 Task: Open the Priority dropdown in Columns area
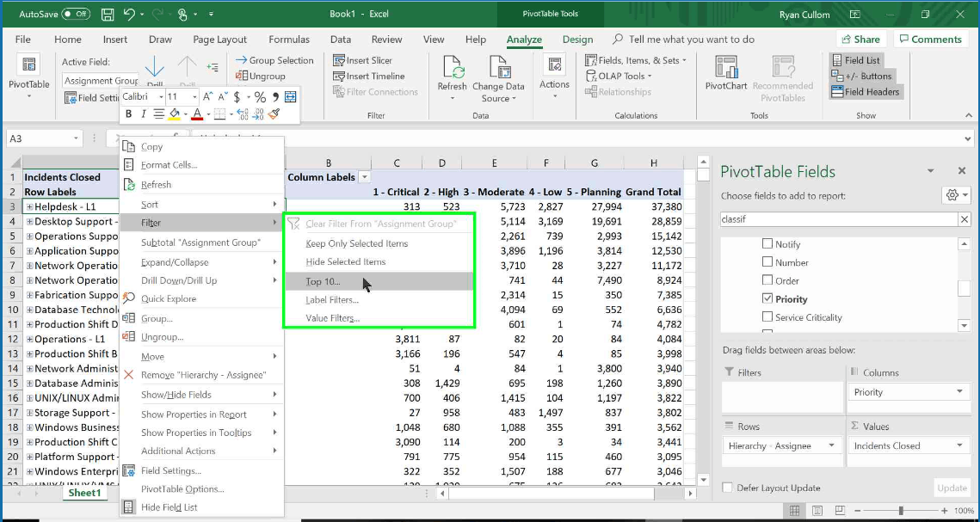coord(959,392)
